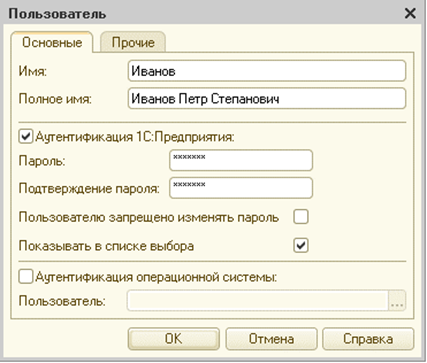Select the Основные tab

click(x=52, y=42)
